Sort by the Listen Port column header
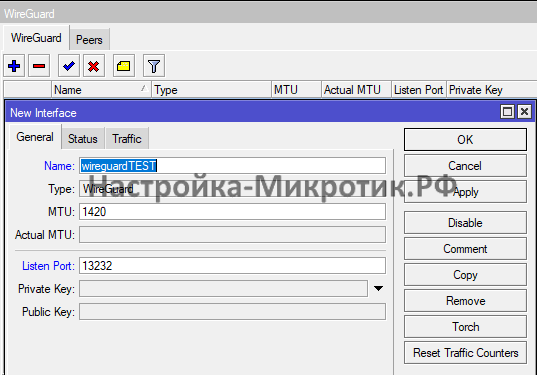This screenshot has height=375, width=537. point(419,90)
